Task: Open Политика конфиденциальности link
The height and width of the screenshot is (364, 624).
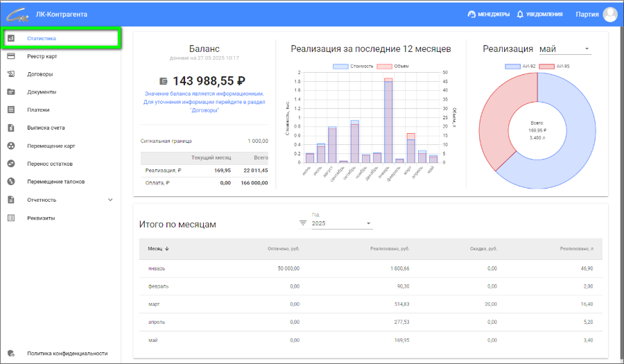Action: pyautogui.click(x=67, y=353)
